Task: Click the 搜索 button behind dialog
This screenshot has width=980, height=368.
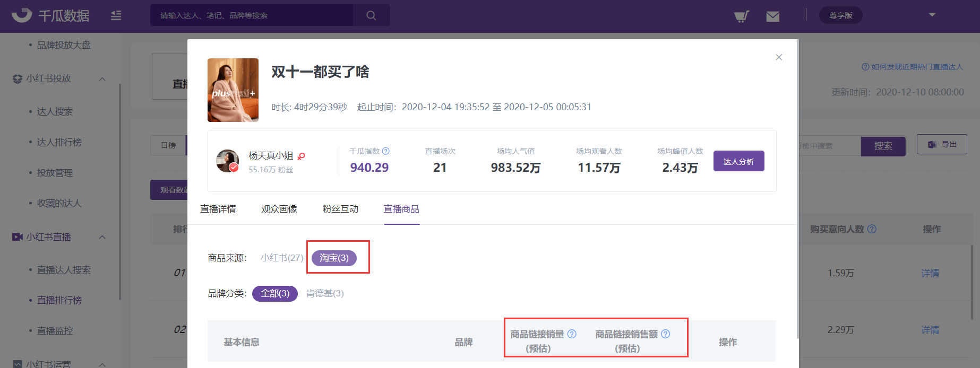Action: click(x=883, y=146)
